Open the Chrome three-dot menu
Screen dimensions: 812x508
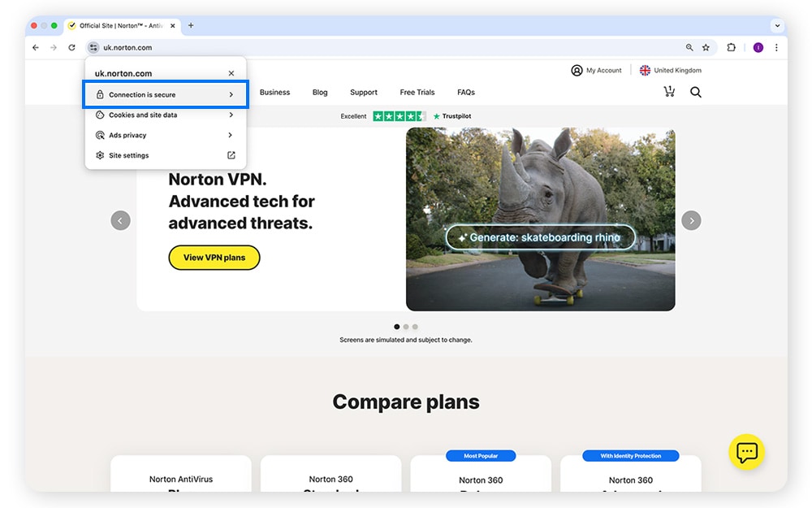776,47
